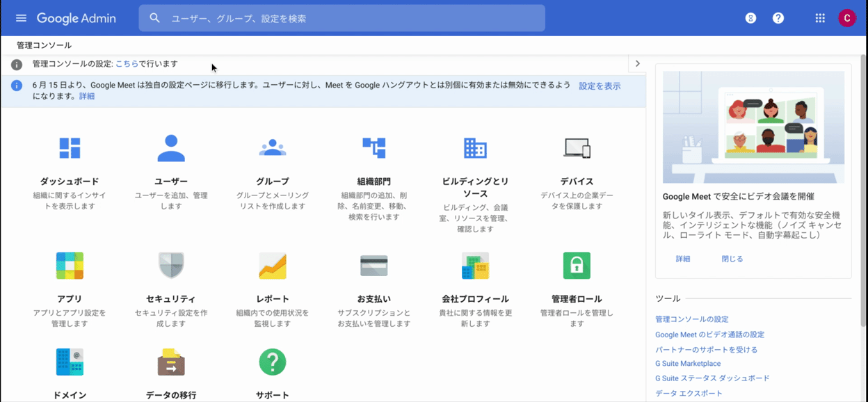
Task: Open the Security (セキュリティ) shield icon
Action: (171, 266)
